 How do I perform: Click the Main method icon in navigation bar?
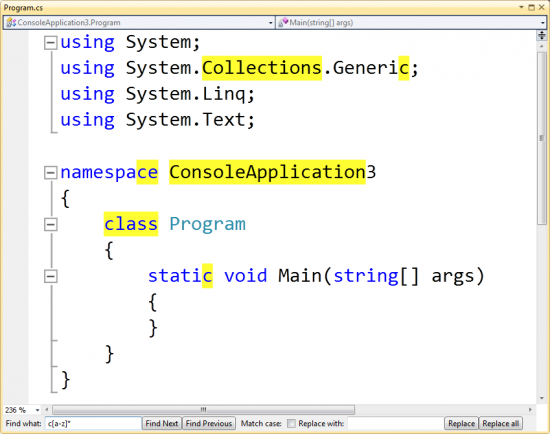283,22
